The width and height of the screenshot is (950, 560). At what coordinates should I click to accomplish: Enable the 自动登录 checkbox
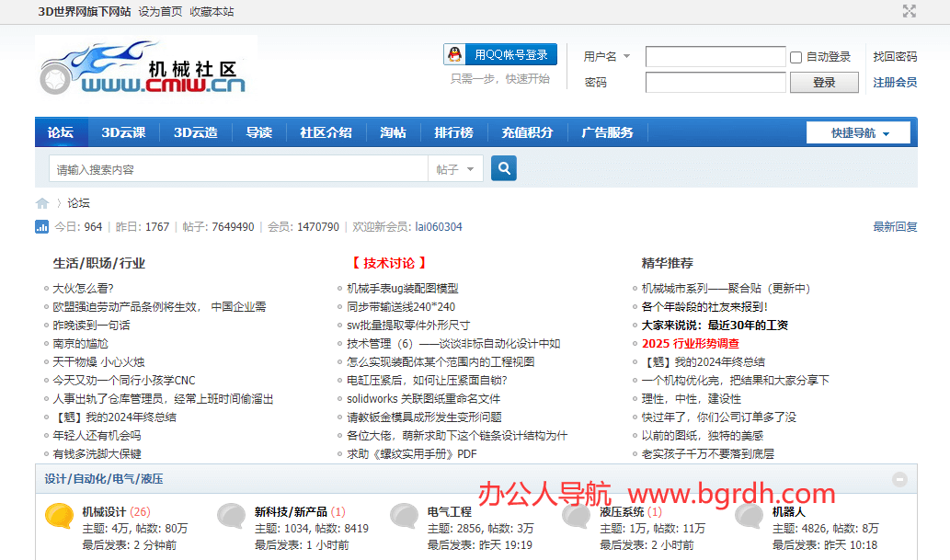(x=795, y=57)
